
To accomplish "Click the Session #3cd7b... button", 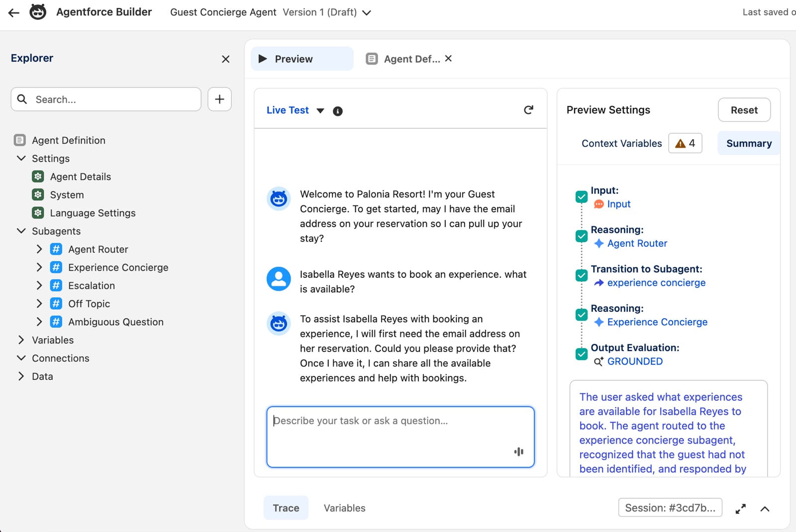I will click(x=670, y=508).
